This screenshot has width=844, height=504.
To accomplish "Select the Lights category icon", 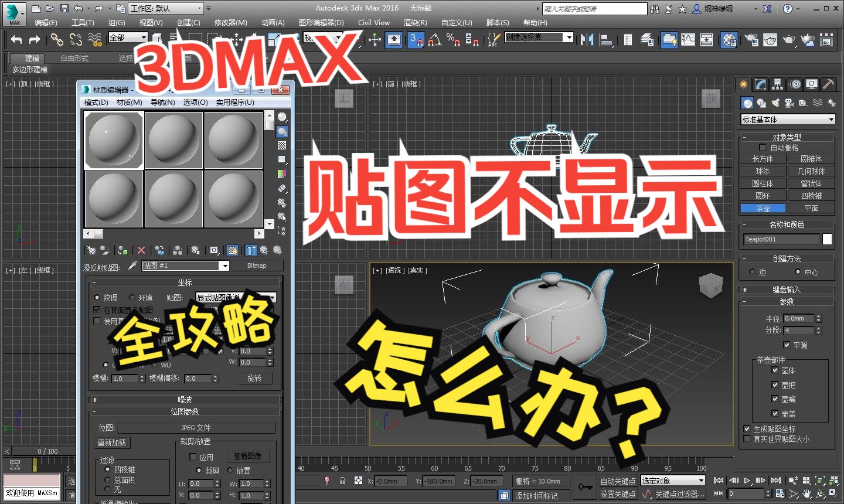I will 775,103.
